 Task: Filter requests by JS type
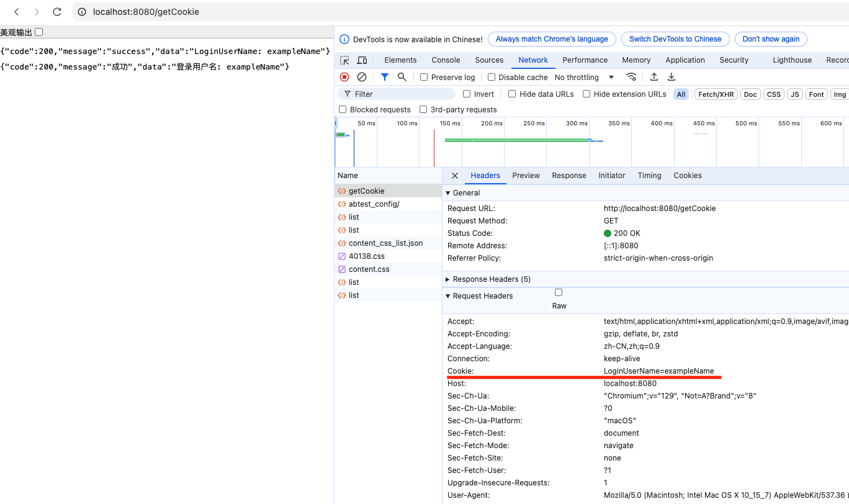click(795, 94)
